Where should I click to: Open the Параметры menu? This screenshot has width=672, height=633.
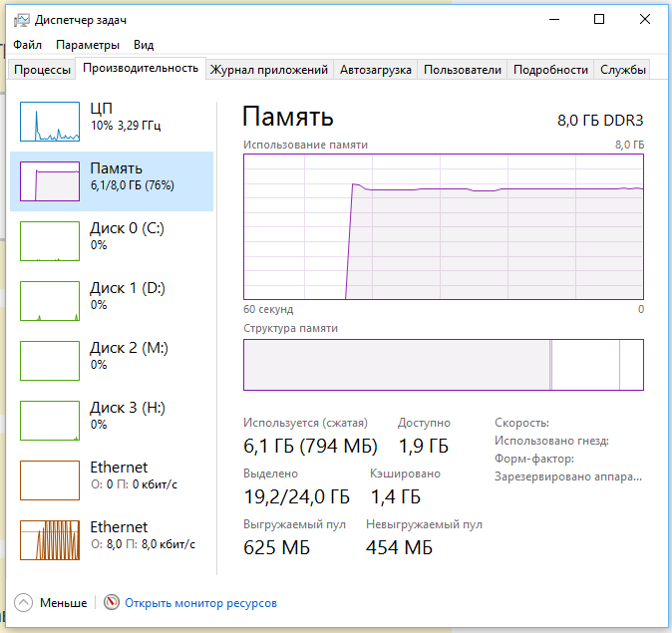pos(88,45)
